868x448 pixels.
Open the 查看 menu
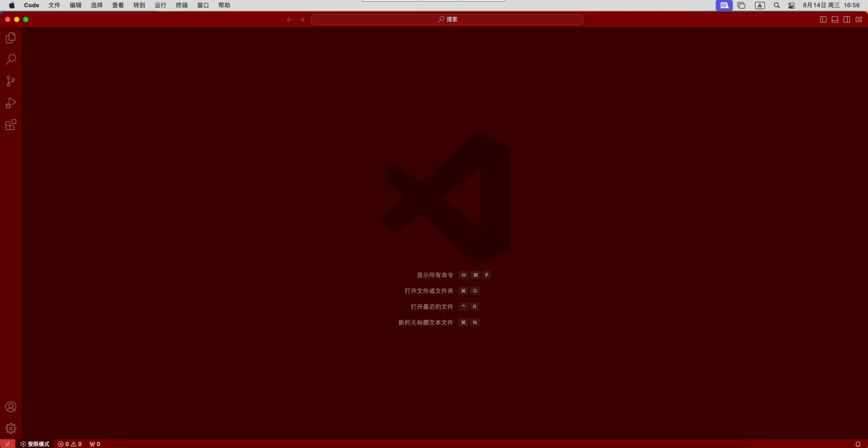click(x=118, y=5)
